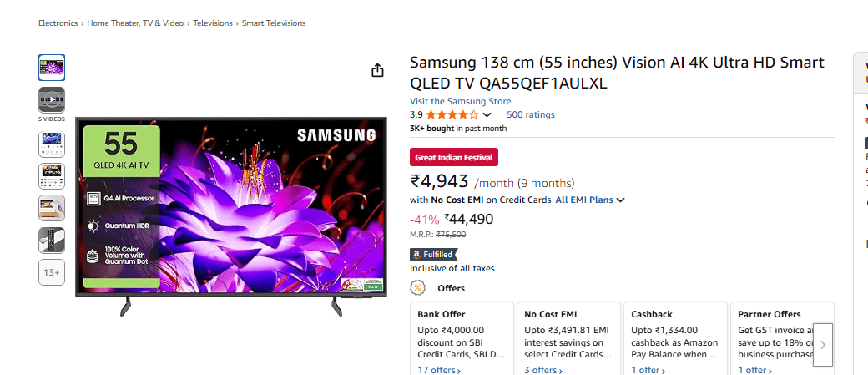
Task: Click the star rating icons
Action: click(x=452, y=114)
